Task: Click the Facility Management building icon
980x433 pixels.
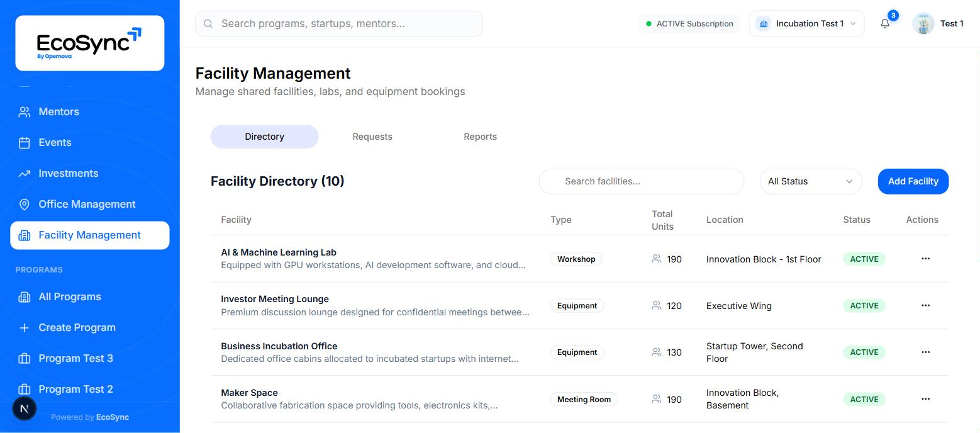Action: (25, 235)
